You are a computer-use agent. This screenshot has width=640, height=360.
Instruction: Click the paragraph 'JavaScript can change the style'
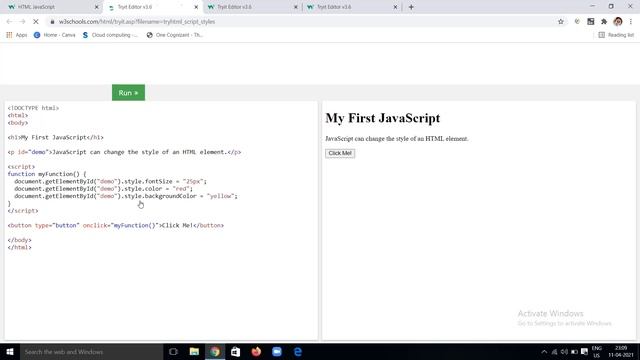[x=397, y=139]
